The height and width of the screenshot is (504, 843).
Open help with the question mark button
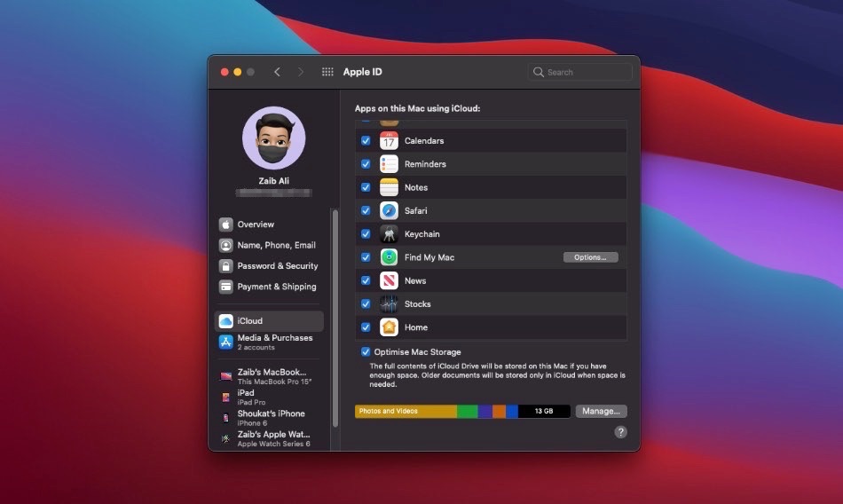coord(620,432)
